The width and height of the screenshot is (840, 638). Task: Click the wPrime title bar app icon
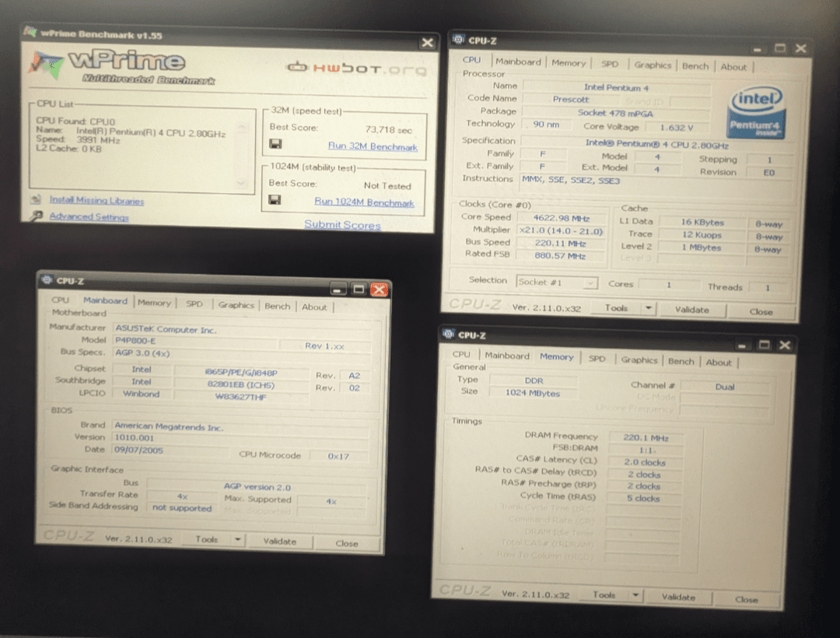tap(30, 32)
